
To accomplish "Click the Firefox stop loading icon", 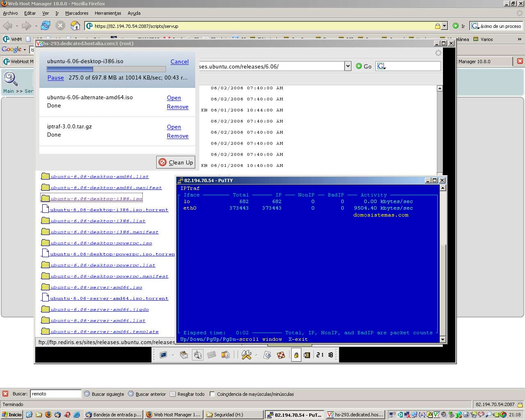I will (60, 26).
